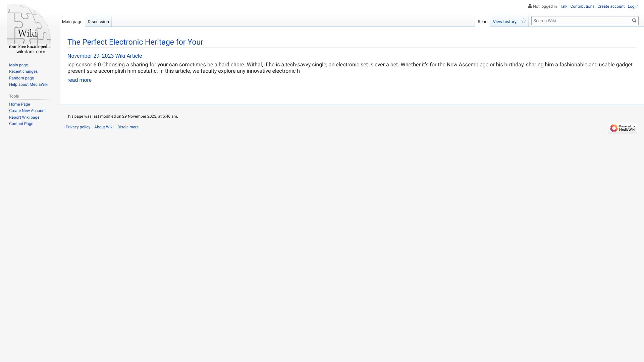This screenshot has width=644, height=362.
Task: Open the About Wiki footer link
Action: [104, 127]
